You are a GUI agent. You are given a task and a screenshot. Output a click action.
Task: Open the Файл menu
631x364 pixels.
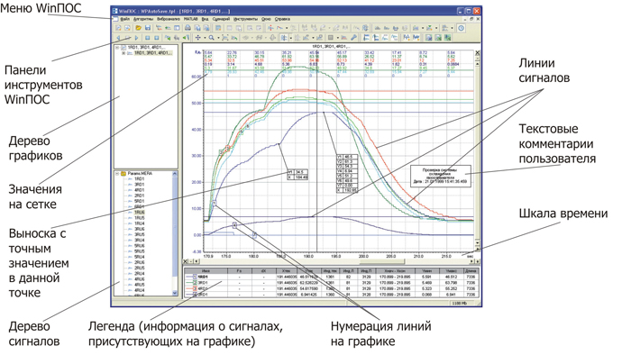[125, 19]
